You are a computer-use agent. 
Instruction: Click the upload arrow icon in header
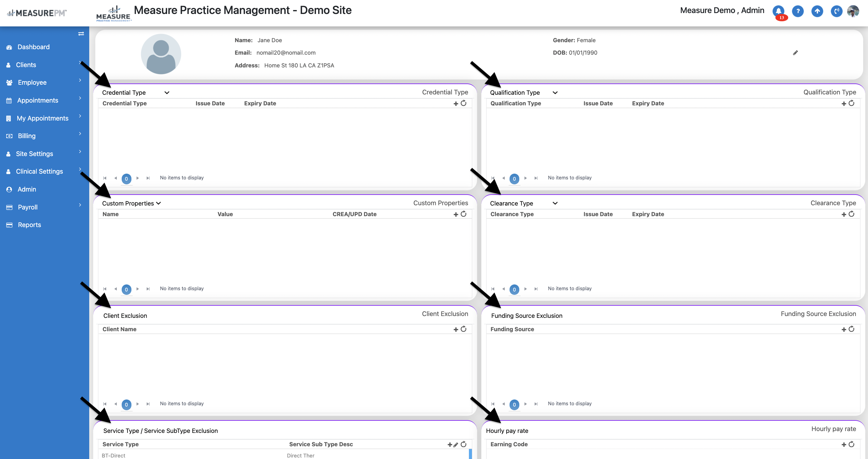pyautogui.click(x=817, y=11)
